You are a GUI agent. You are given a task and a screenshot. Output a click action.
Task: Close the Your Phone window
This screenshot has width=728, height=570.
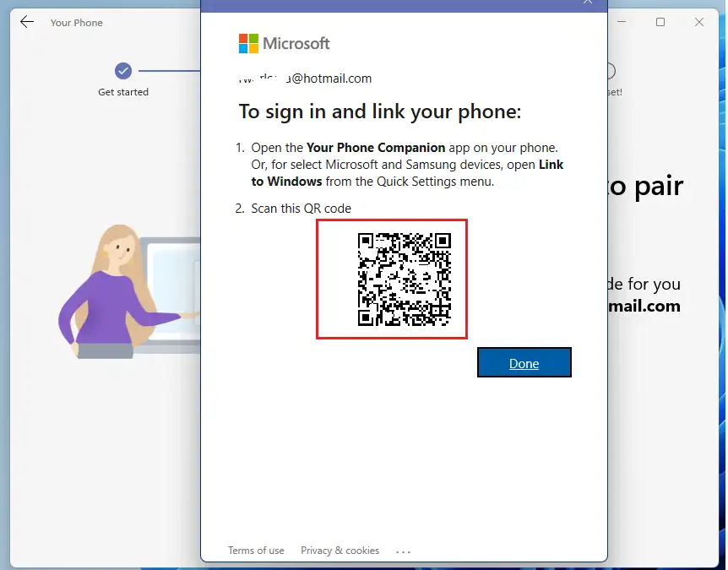699,22
